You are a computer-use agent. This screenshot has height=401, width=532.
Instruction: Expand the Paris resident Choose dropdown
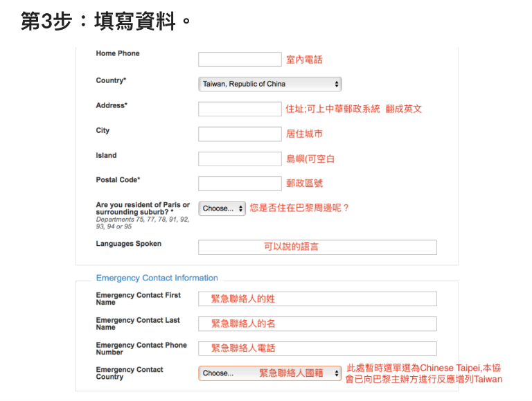tap(222, 208)
